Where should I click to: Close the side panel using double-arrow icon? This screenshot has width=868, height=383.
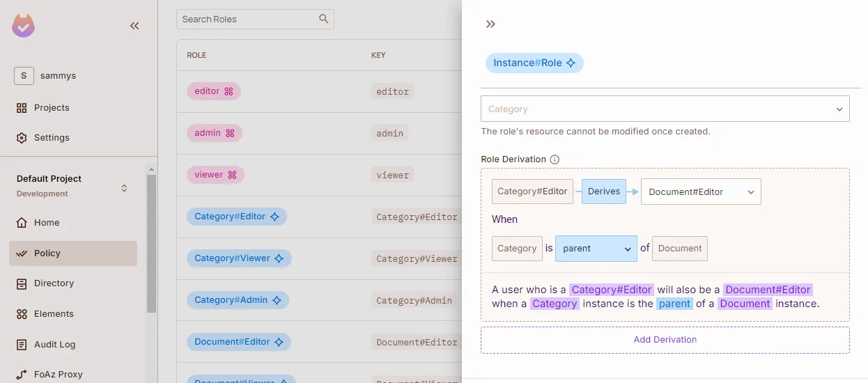point(490,24)
